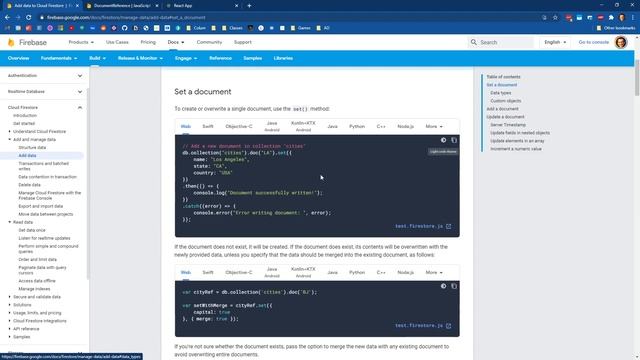This screenshot has height=360, width=640.
Task: Click the Firebase logo
Action: point(27,42)
